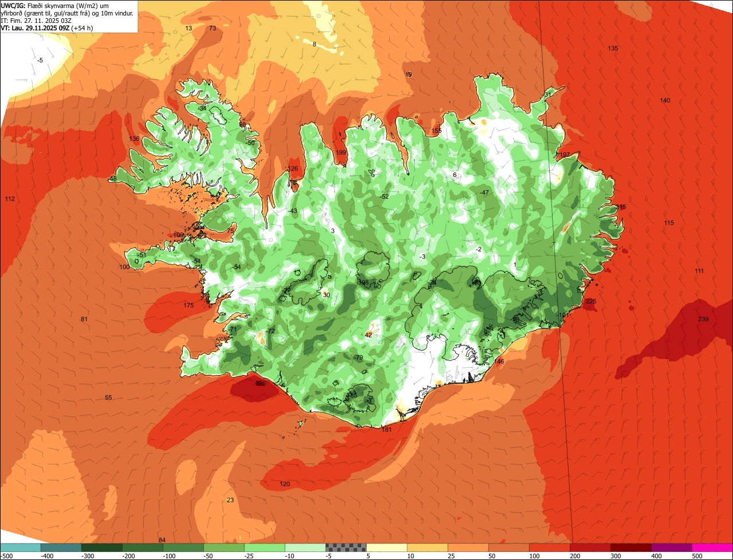Image resolution: width=733 pixels, height=560 pixels.
Task: Click the flux value '48' at the western peninsula tip
Action: coord(113,179)
